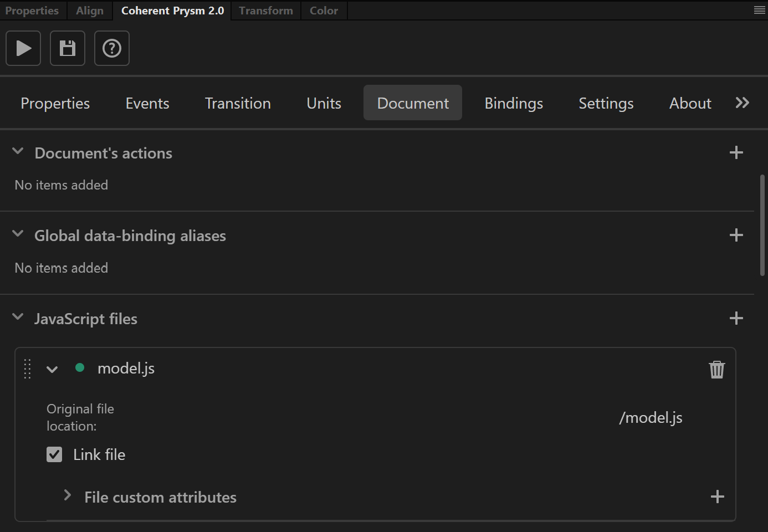Switch to the Color panel tab
The image size is (768, 532).
pos(324,11)
